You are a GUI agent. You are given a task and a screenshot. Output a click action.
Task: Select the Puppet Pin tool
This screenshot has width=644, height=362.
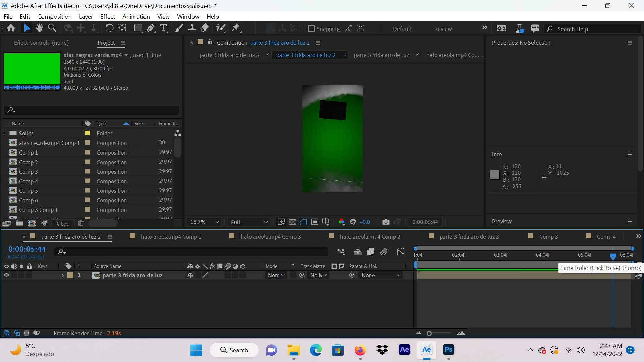click(236, 28)
